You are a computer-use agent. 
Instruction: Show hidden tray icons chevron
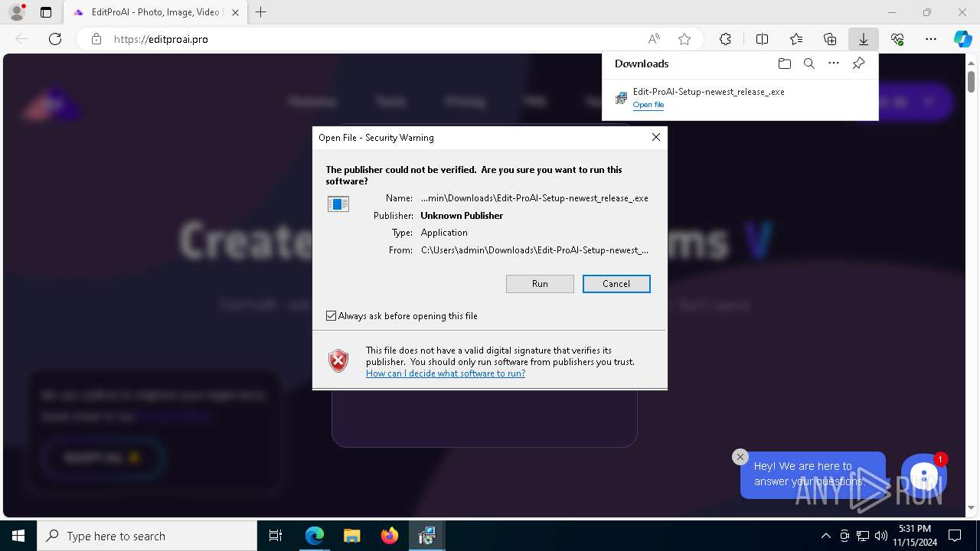coord(825,536)
